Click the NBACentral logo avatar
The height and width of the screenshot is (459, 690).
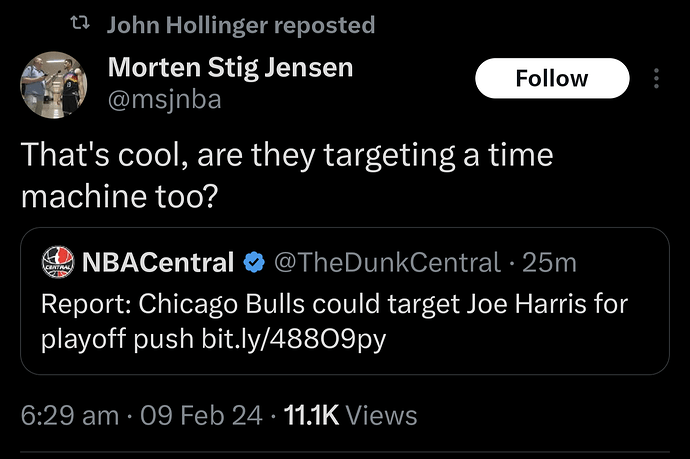coord(58,262)
